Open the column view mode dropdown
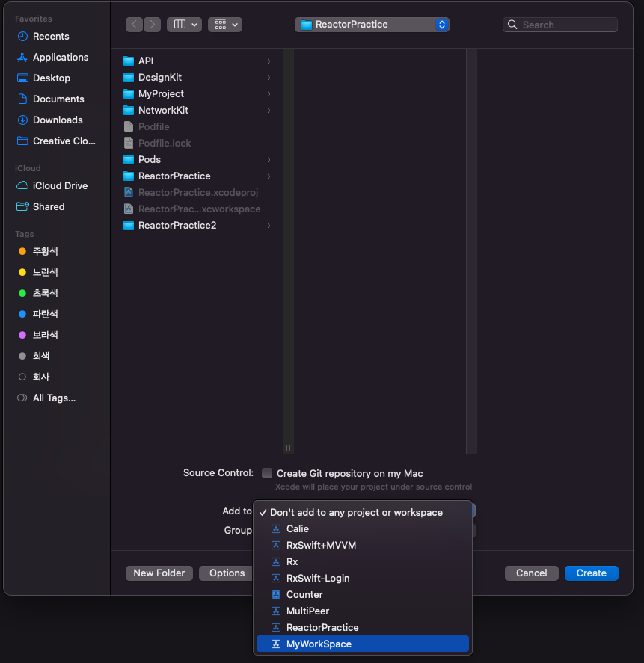 (185, 25)
